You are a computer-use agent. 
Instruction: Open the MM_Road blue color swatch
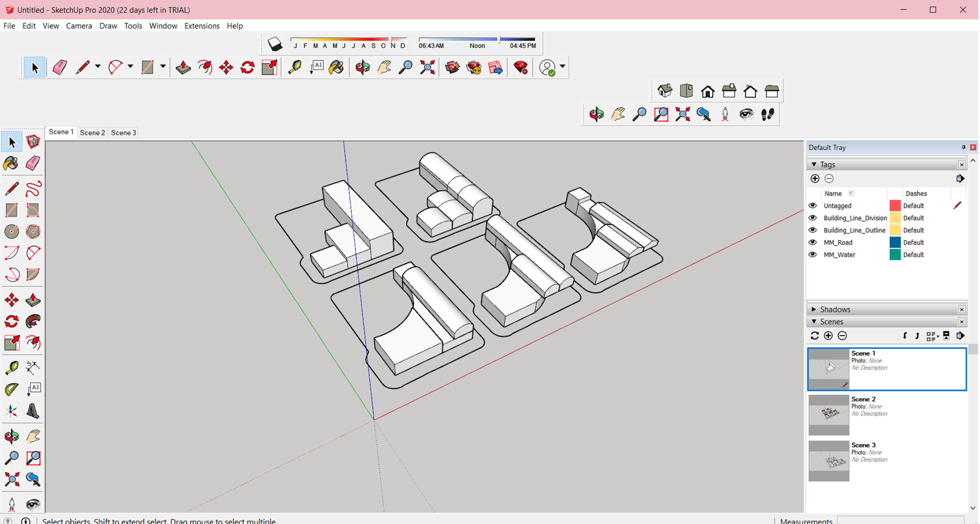(895, 242)
